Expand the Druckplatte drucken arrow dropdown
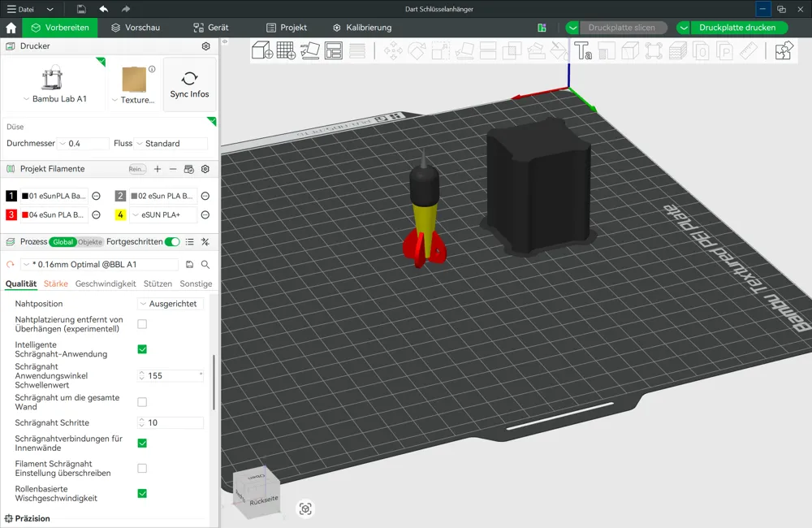Viewport: 812px width, 528px height. point(684,28)
